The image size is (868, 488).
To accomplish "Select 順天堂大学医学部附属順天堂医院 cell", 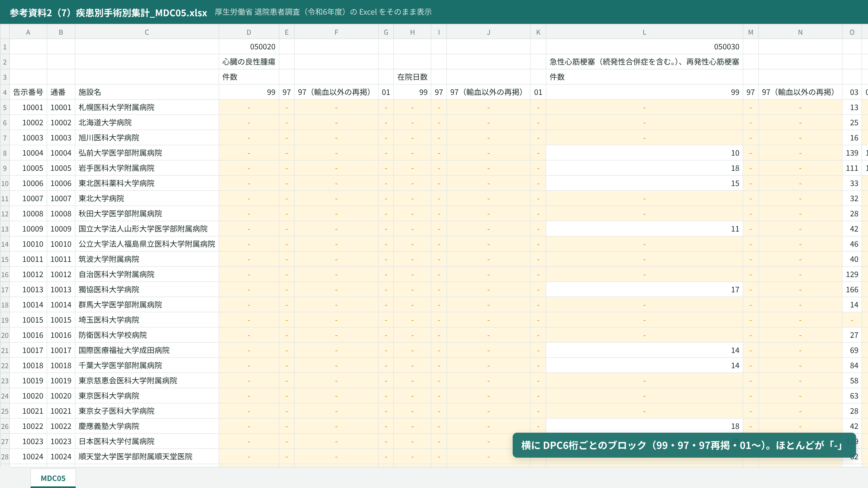I will [146, 456].
